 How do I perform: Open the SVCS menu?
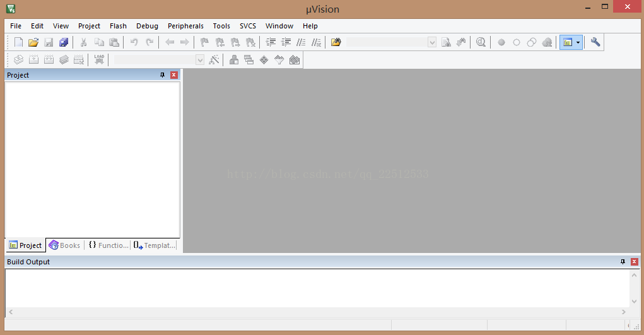coord(248,26)
